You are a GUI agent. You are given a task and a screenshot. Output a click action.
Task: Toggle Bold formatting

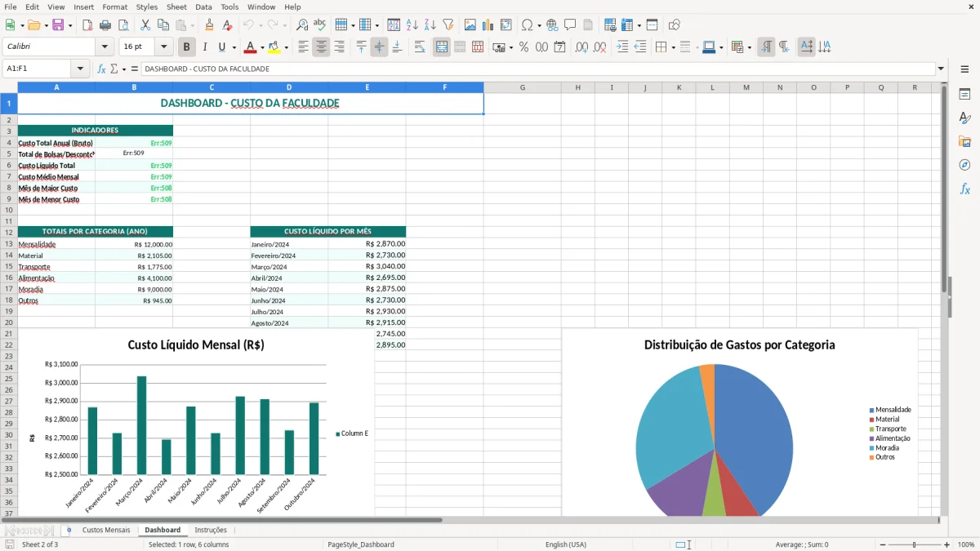(186, 47)
